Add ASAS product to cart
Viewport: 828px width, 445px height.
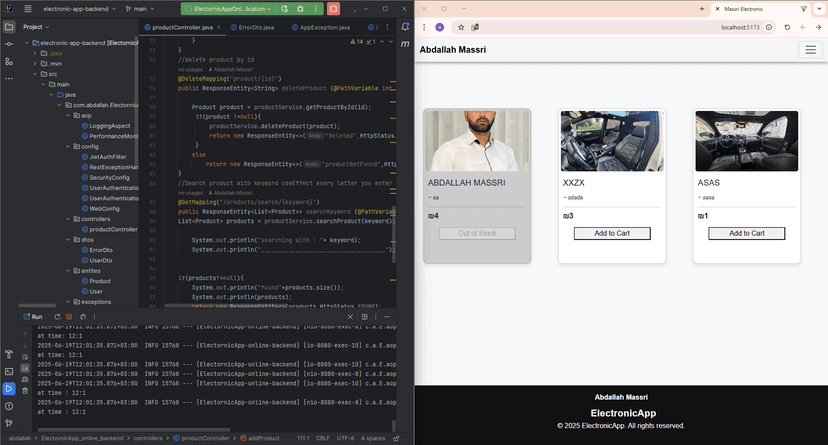point(747,233)
